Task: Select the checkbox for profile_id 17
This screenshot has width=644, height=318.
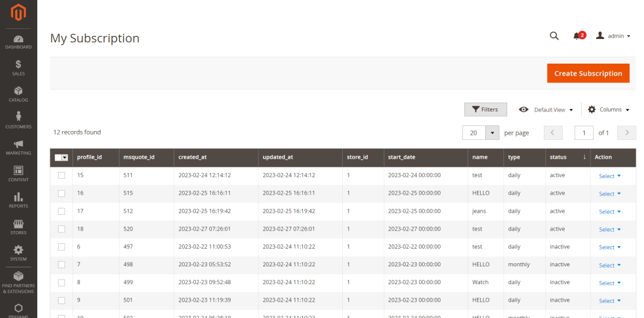Action: [61, 212]
